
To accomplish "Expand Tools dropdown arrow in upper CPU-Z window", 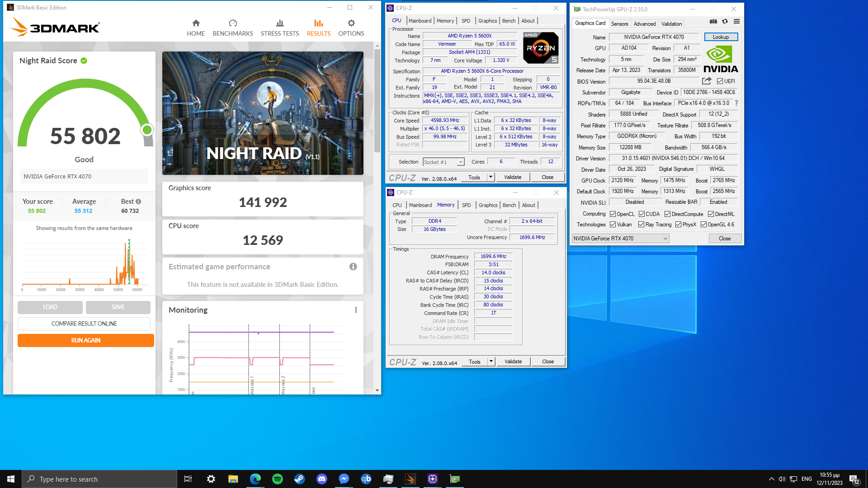I will [x=491, y=177].
